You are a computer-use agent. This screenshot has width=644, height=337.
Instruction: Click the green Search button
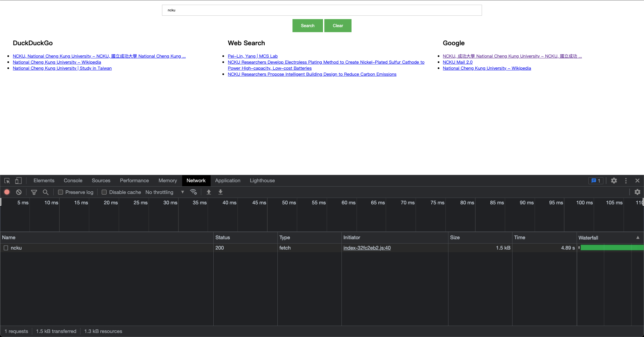tap(308, 26)
